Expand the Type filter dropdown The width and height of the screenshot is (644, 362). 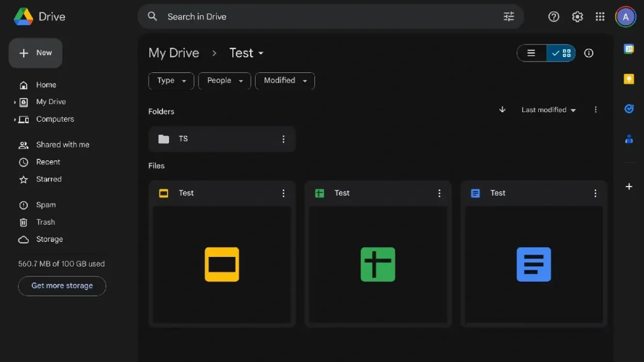171,80
